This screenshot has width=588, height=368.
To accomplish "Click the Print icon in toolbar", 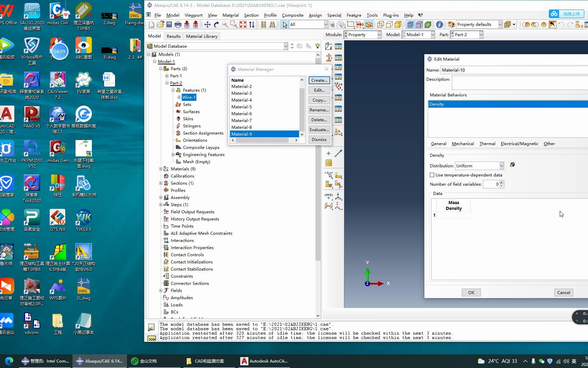I will [178, 25].
